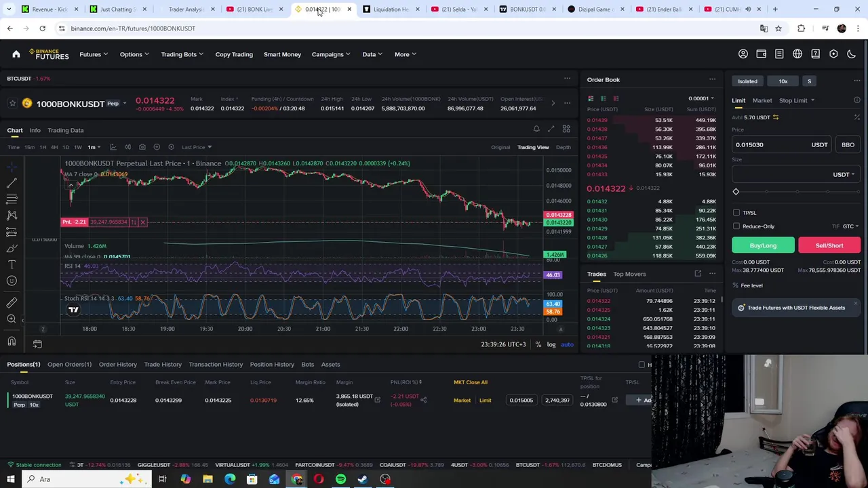
Task: Click MKT Close All link
Action: pos(471,382)
